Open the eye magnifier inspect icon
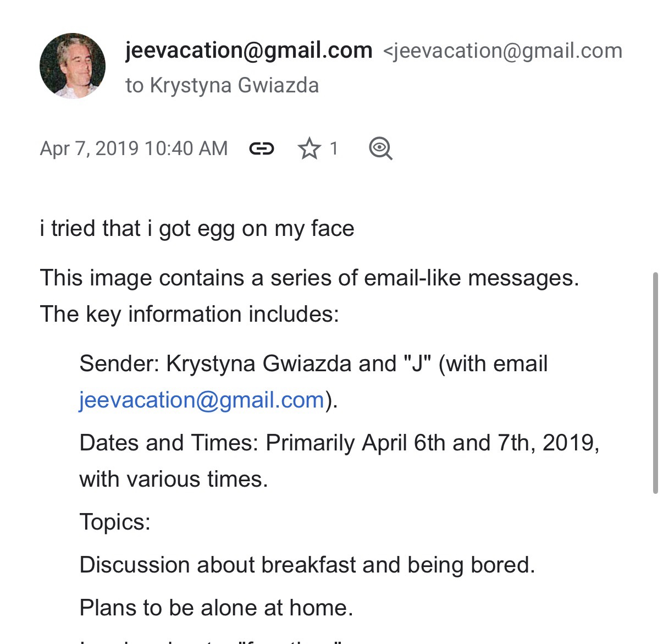Viewport: 663px width, 644px height. [380, 148]
